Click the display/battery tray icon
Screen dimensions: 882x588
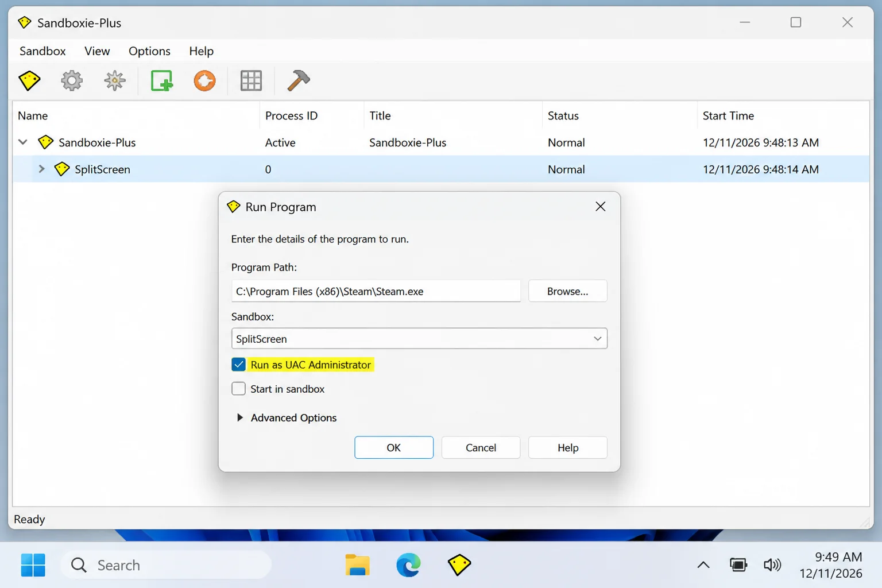(738, 565)
